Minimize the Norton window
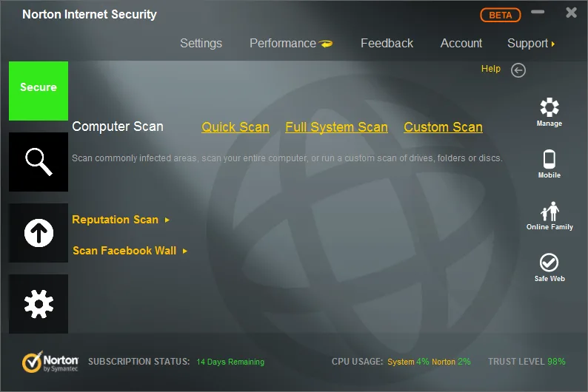 click(x=538, y=12)
